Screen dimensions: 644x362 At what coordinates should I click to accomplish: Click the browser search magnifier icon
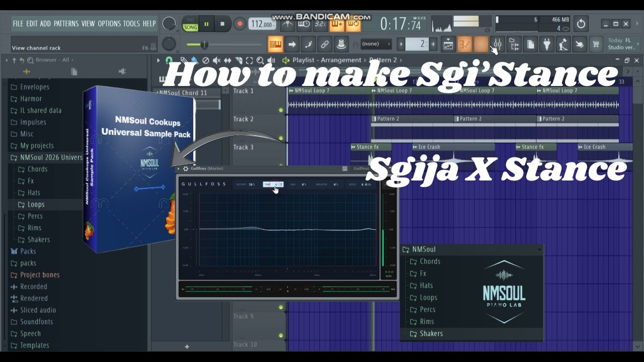(x=30, y=60)
